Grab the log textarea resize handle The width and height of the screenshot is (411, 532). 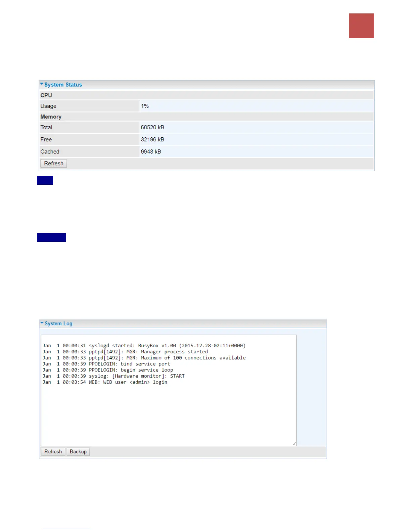pyautogui.click(x=294, y=444)
